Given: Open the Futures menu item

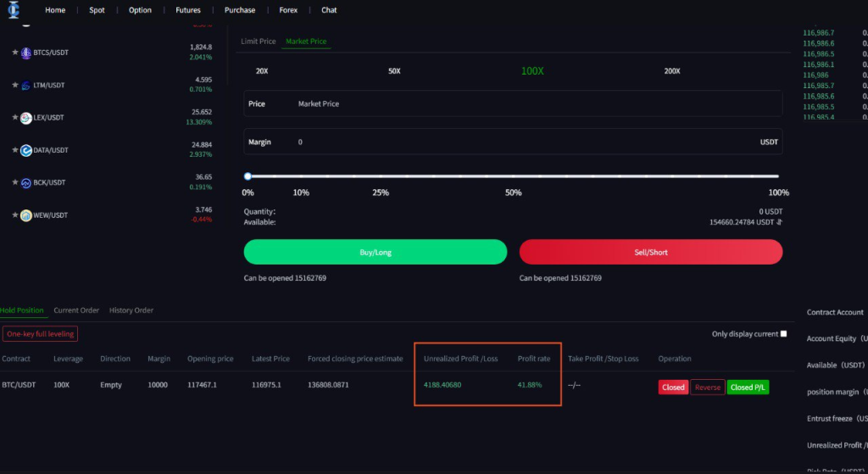Looking at the screenshot, I should tap(188, 10).
